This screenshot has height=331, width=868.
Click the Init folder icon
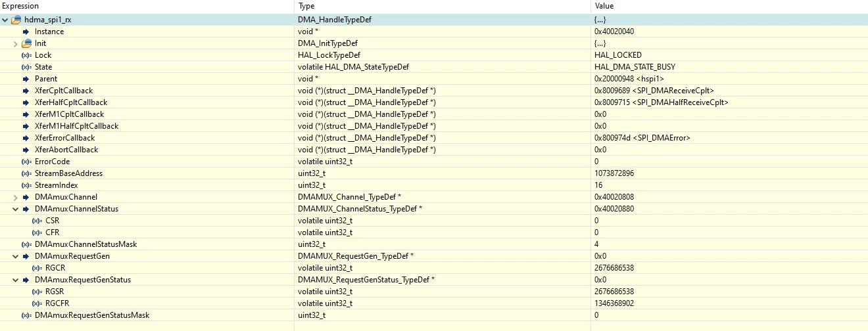click(26, 43)
